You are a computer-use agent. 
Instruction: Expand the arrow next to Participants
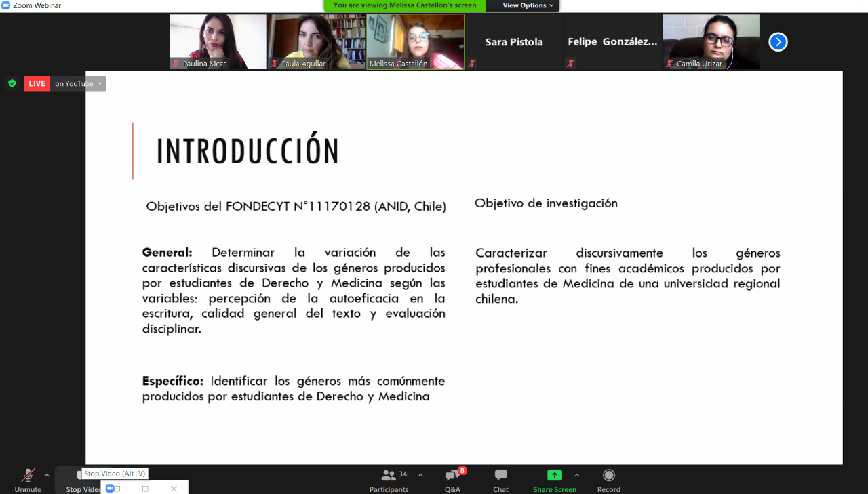point(420,475)
